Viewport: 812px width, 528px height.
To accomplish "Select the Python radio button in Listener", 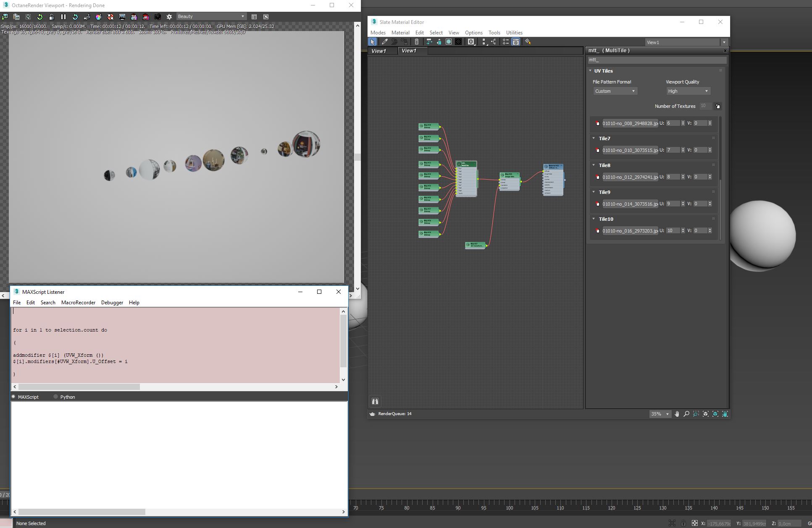I will [x=55, y=397].
